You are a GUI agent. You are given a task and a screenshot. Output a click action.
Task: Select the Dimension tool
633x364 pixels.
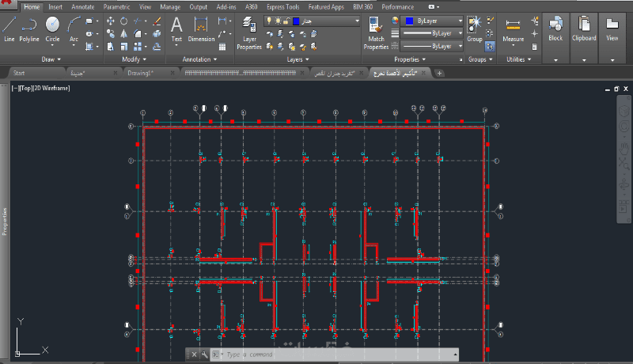point(201,29)
